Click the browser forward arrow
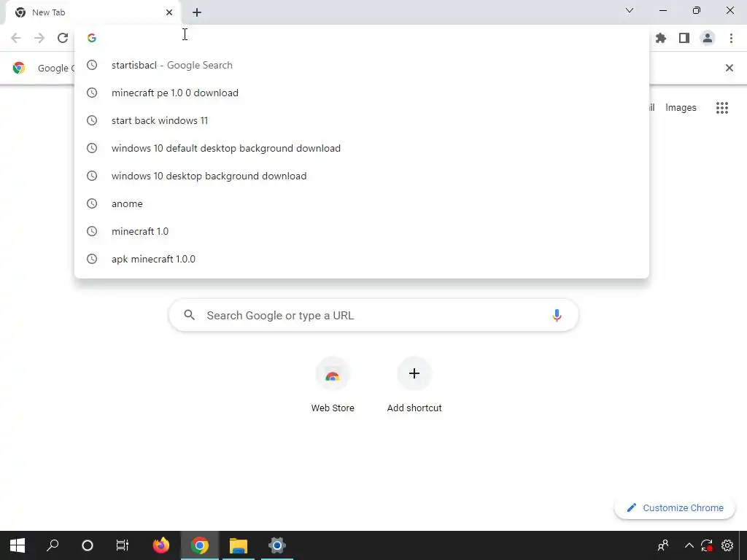 click(39, 38)
